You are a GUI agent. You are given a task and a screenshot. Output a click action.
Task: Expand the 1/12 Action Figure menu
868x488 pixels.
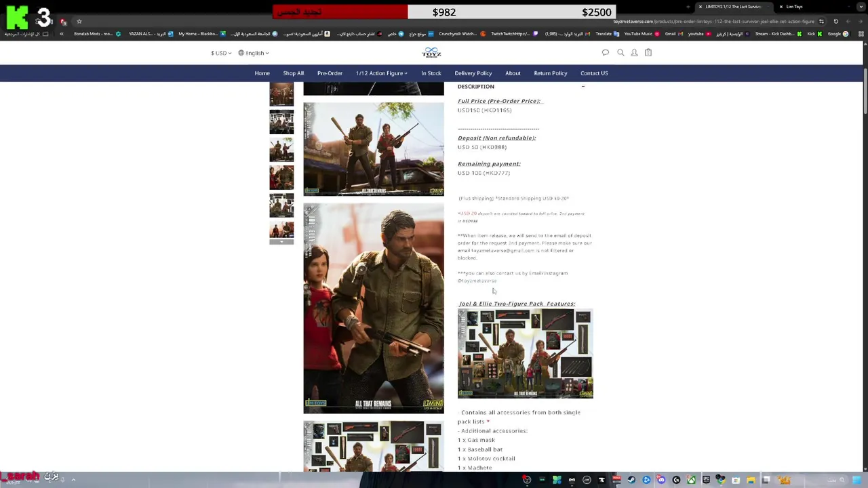click(x=381, y=73)
